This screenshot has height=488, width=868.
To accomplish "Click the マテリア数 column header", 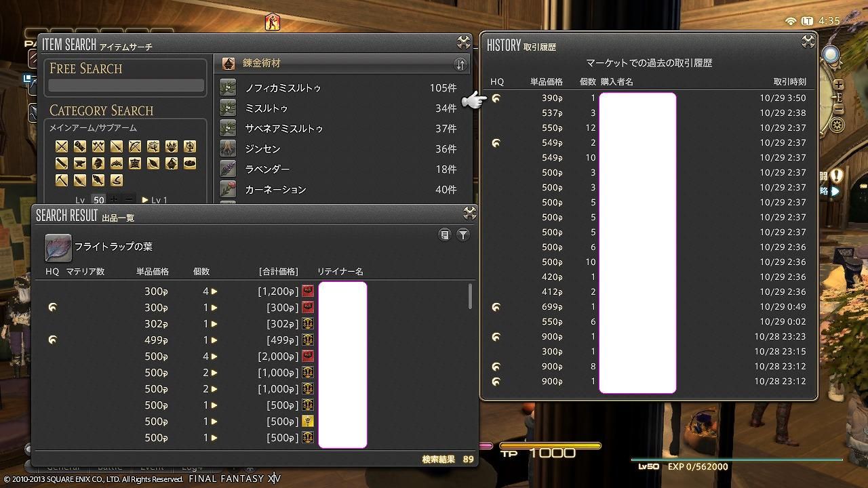I will 85,271.
